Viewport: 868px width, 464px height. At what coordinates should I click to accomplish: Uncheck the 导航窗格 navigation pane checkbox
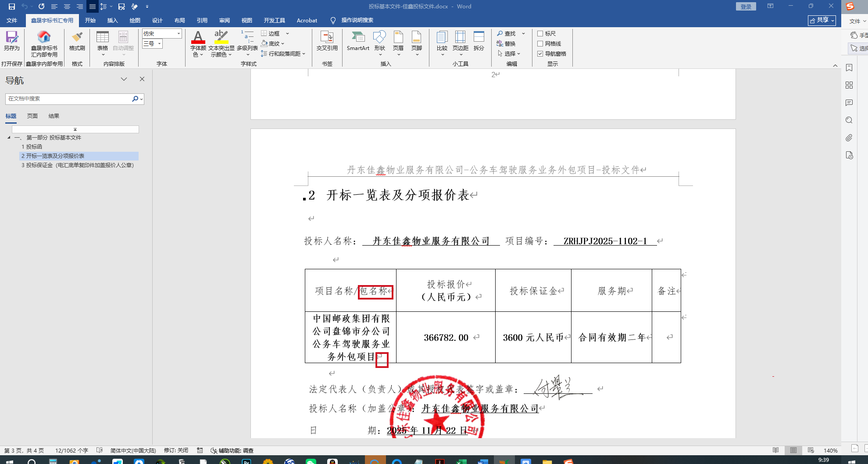coord(540,54)
